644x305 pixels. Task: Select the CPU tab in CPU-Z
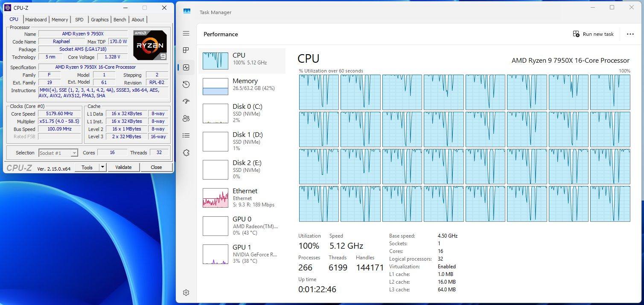point(14,19)
